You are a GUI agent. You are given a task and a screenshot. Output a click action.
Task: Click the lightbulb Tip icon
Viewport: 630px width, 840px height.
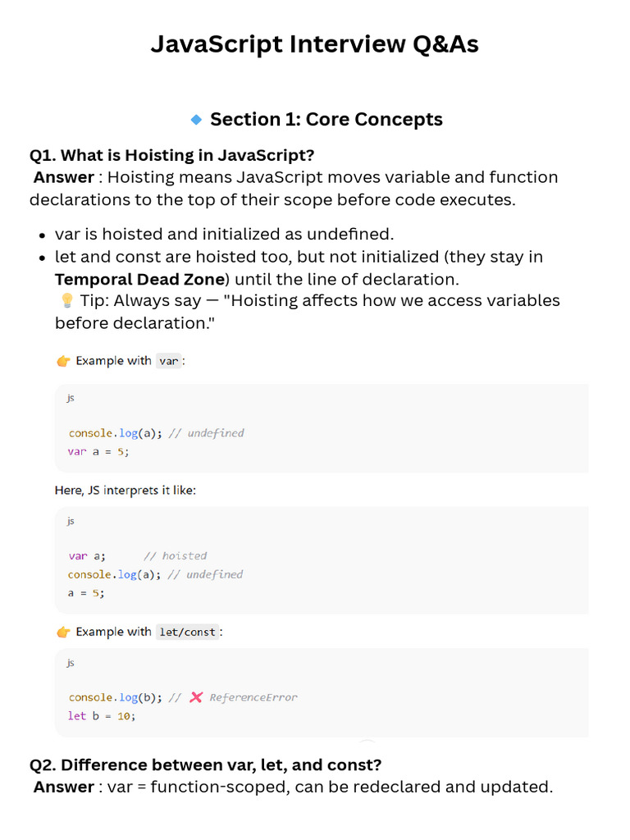[x=66, y=300]
